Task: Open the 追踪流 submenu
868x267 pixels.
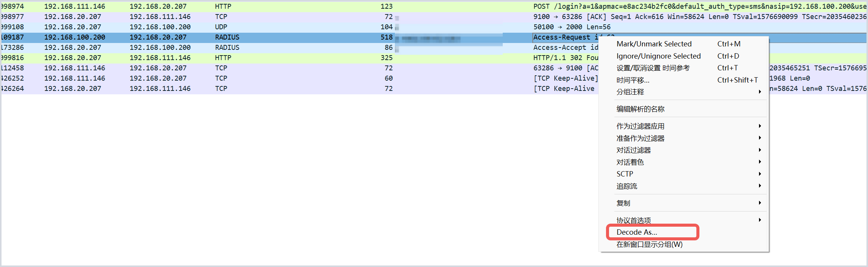Action: coord(683,186)
